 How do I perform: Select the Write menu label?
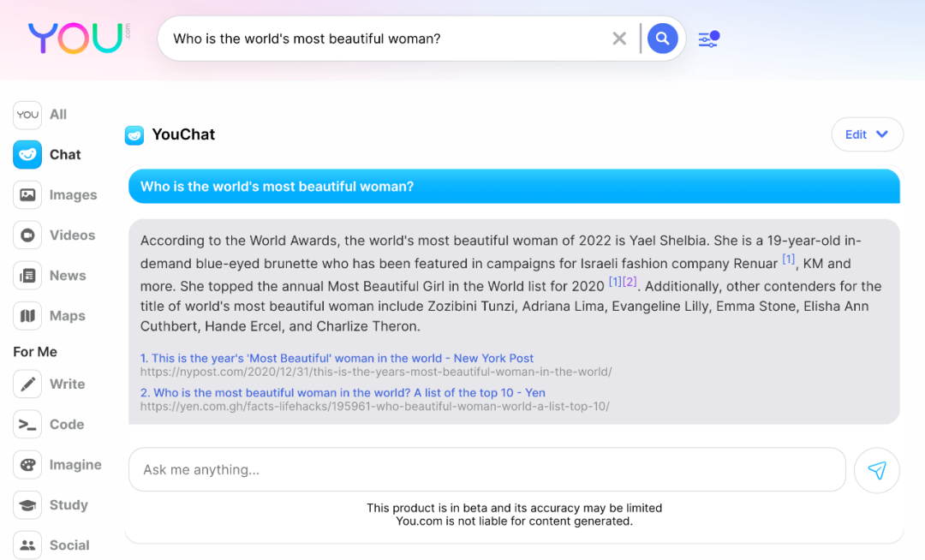(x=68, y=384)
